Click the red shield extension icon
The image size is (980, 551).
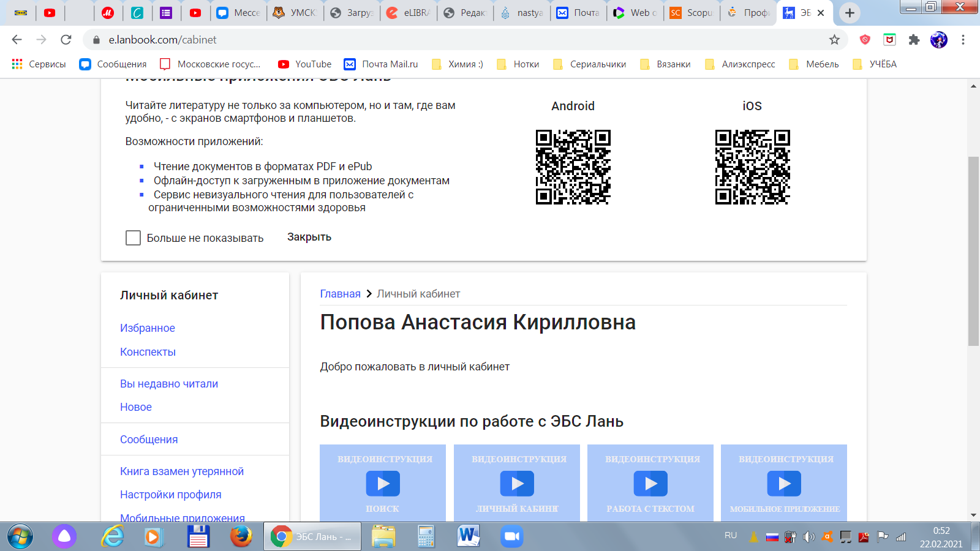point(865,40)
